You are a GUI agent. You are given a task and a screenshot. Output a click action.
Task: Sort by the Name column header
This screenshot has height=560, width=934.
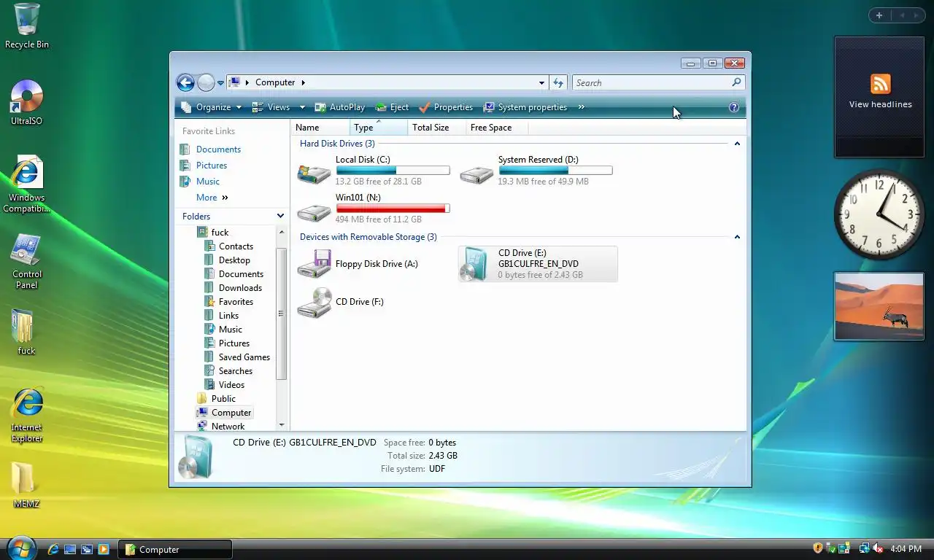pos(320,128)
